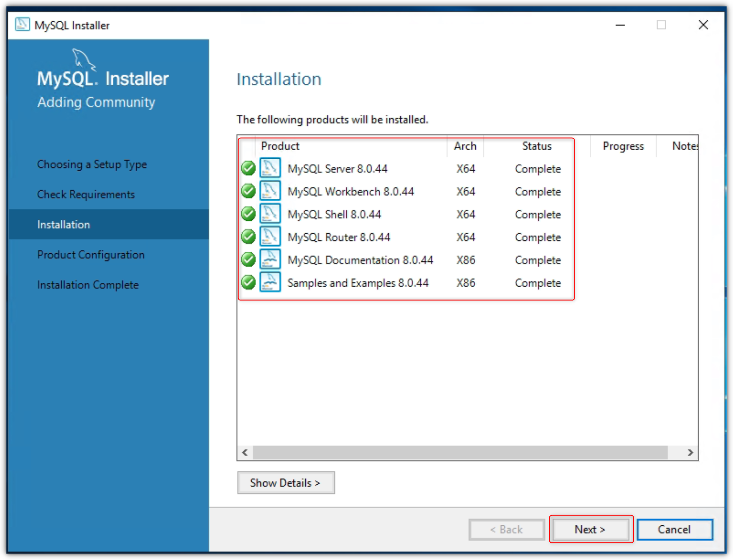Click the scroll right arrow of product list
The image size is (733, 560).
tap(690, 453)
